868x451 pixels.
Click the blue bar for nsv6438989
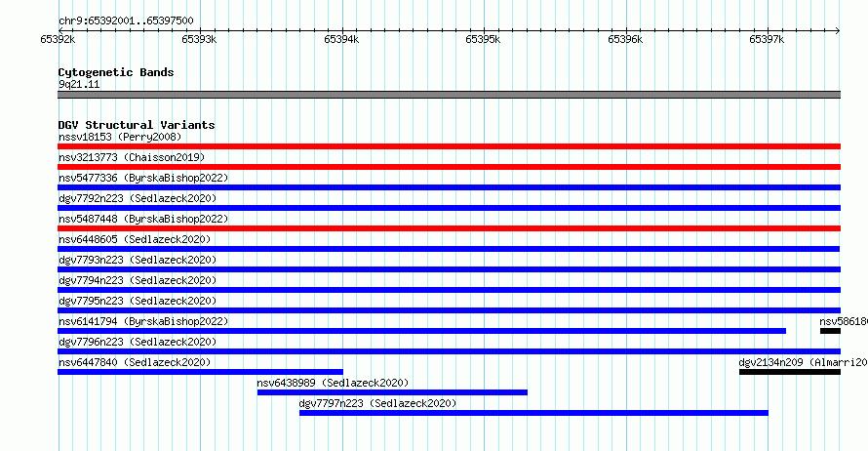pos(392,392)
